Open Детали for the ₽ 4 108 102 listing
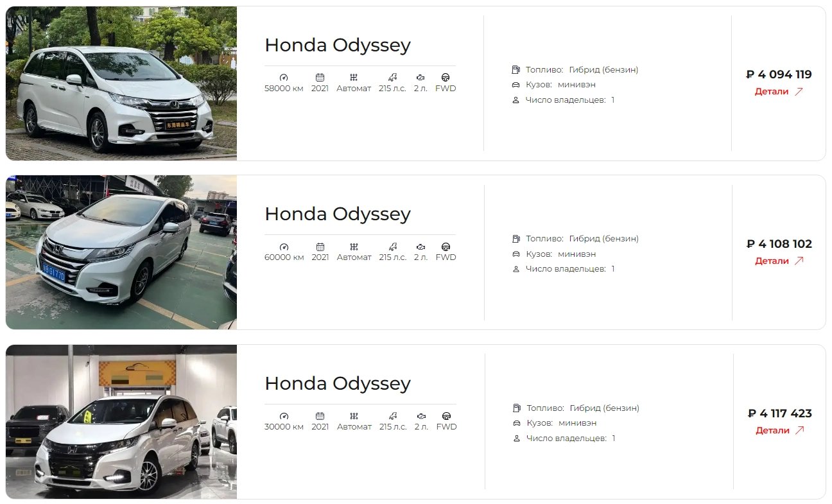 tap(779, 261)
